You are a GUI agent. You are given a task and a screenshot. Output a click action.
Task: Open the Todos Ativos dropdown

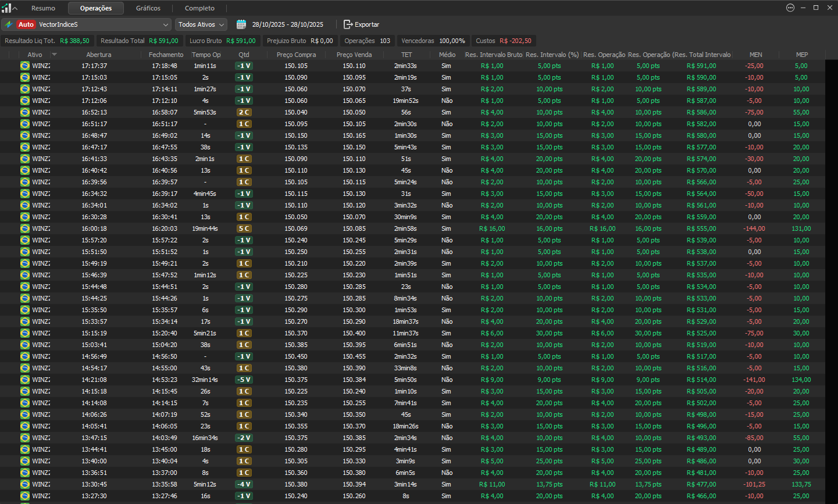point(201,24)
